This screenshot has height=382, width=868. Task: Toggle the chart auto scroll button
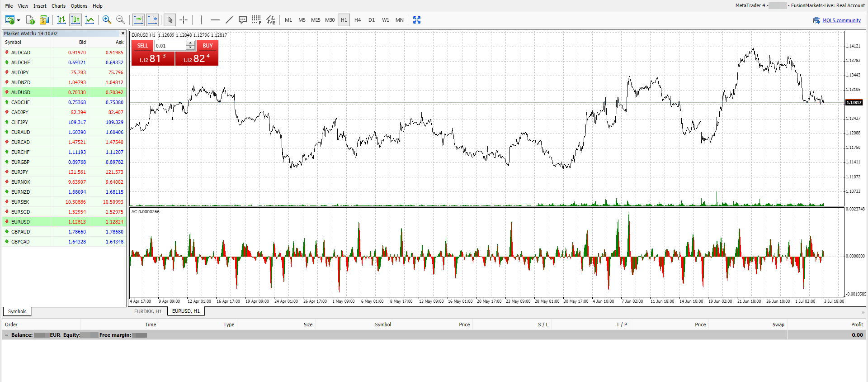(x=138, y=20)
